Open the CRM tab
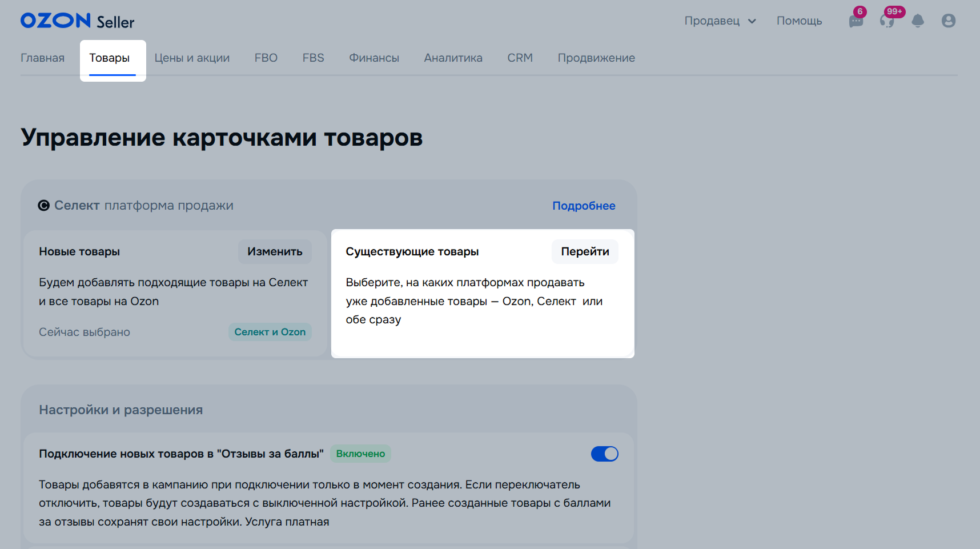 (520, 58)
